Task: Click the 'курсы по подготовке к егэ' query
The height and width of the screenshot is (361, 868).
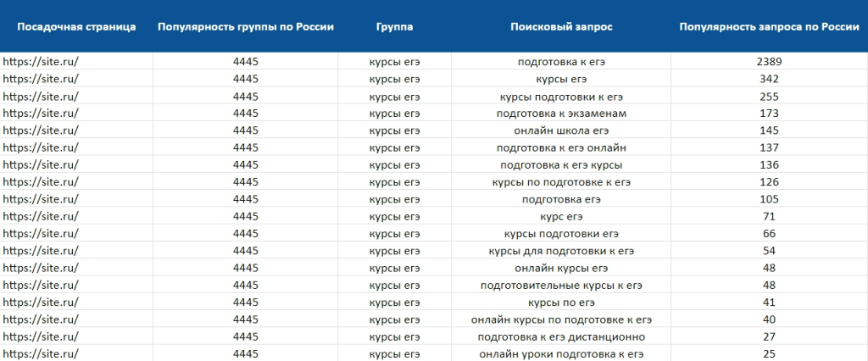Action: pos(561,182)
